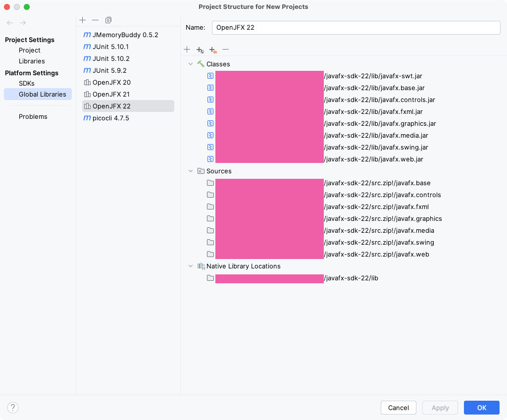Image resolution: width=507 pixels, height=420 pixels.
Task: Click the jar icon for javafx.swing.jar
Action: tap(210, 147)
